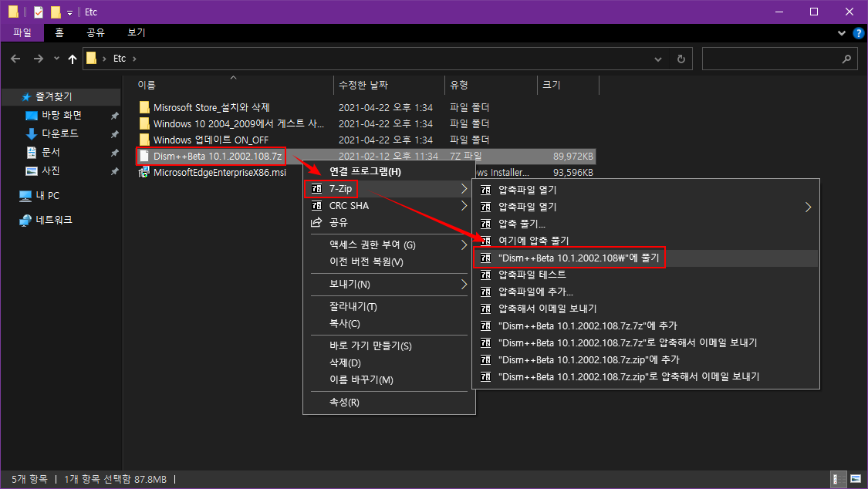Choose 압축해서 이메일 보내기

tap(646, 309)
